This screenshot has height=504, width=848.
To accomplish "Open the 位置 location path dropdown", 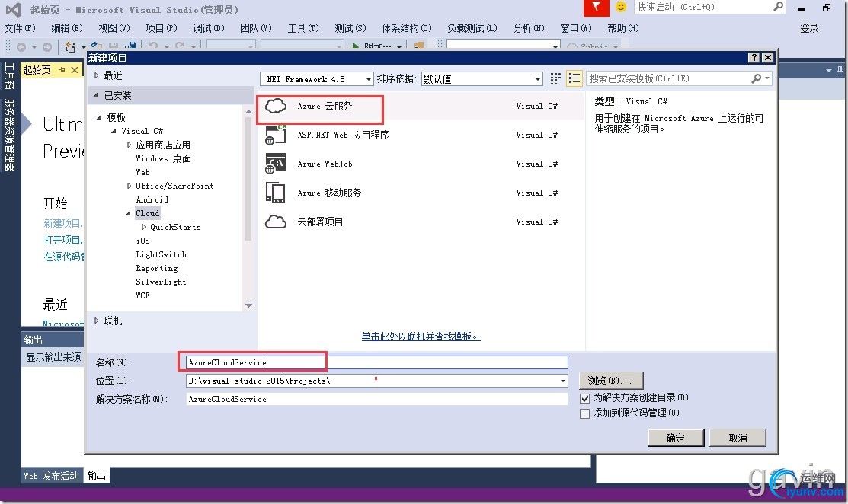I will (x=563, y=381).
